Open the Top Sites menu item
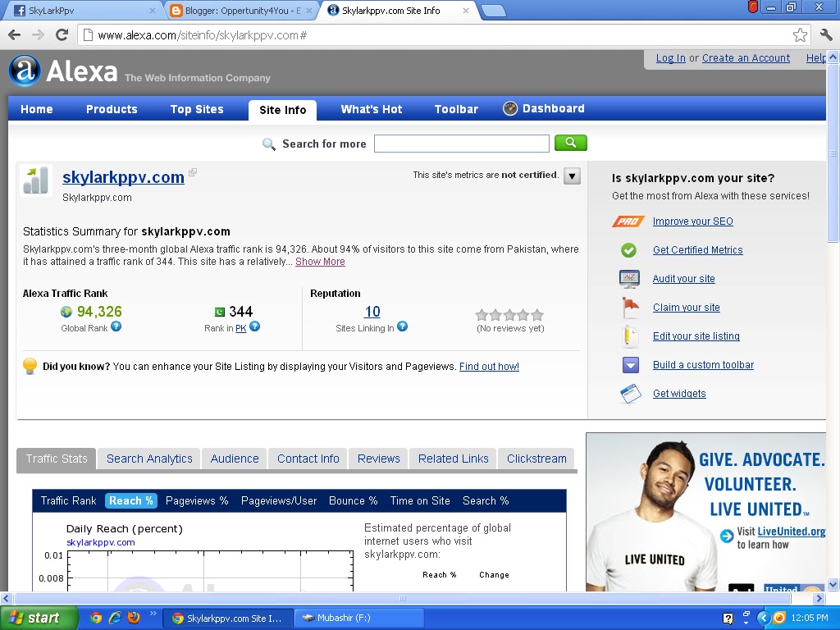 pyautogui.click(x=197, y=109)
